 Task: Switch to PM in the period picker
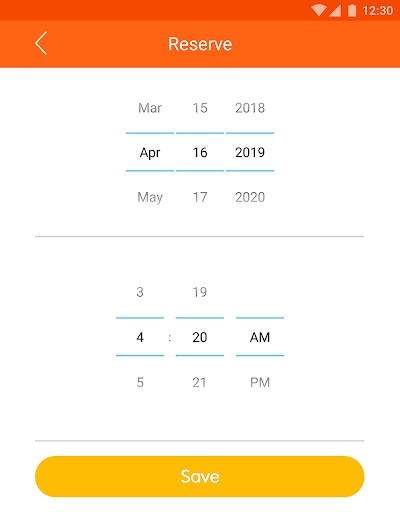coord(260,382)
